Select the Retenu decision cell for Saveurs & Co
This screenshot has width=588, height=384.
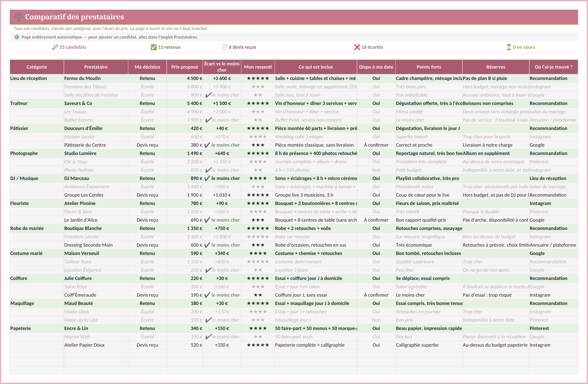pyautogui.click(x=147, y=103)
